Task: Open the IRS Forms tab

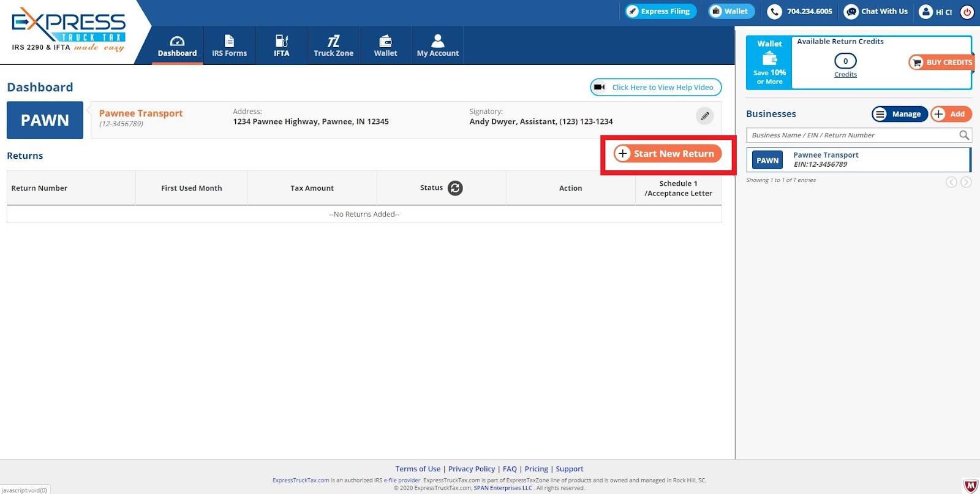Action: coord(229,46)
